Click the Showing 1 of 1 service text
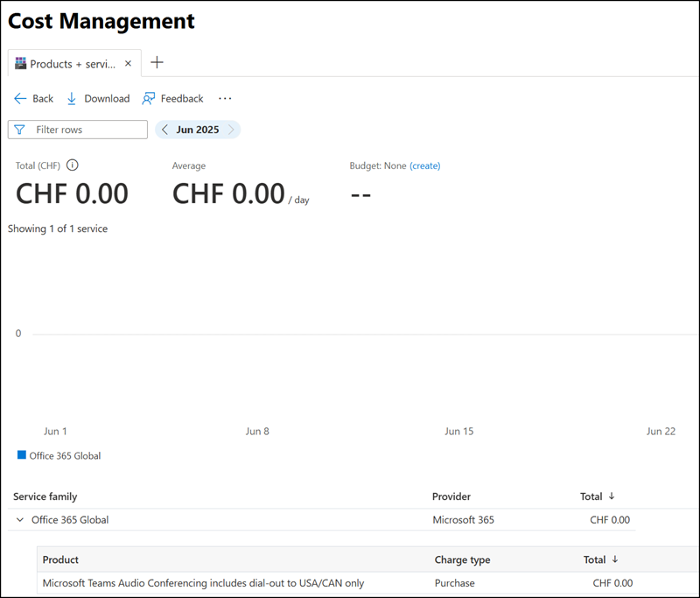The height and width of the screenshot is (598, 700). [x=58, y=229]
